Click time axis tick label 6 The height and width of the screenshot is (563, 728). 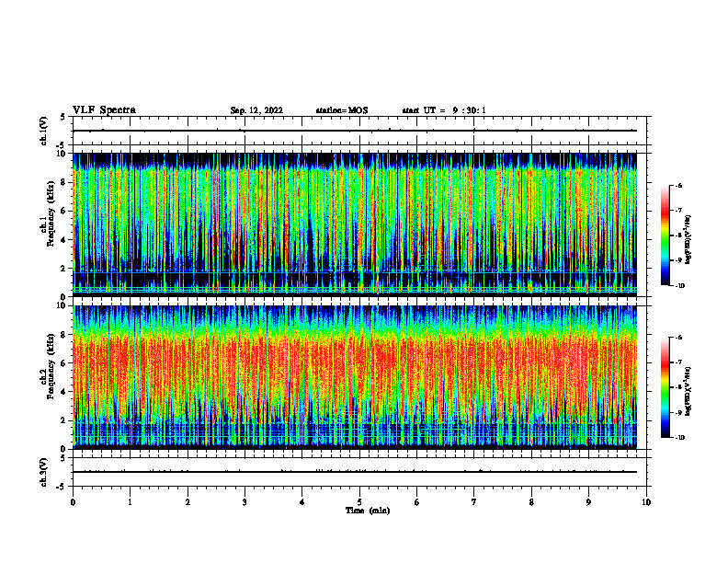[x=417, y=502]
